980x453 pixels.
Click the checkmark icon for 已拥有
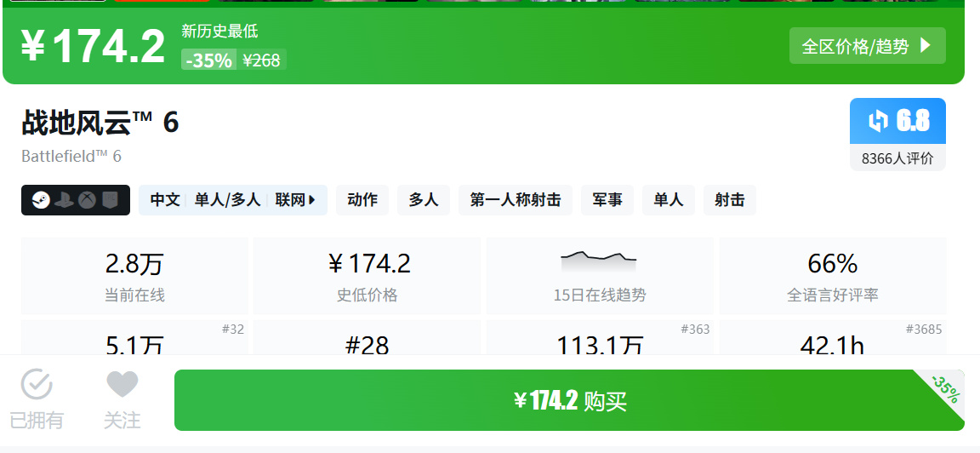click(x=37, y=384)
